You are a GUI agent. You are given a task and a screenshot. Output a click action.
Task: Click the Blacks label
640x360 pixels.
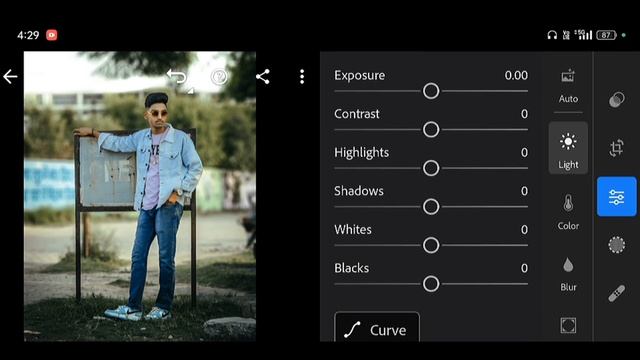pyautogui.click(x=351, y=268)
